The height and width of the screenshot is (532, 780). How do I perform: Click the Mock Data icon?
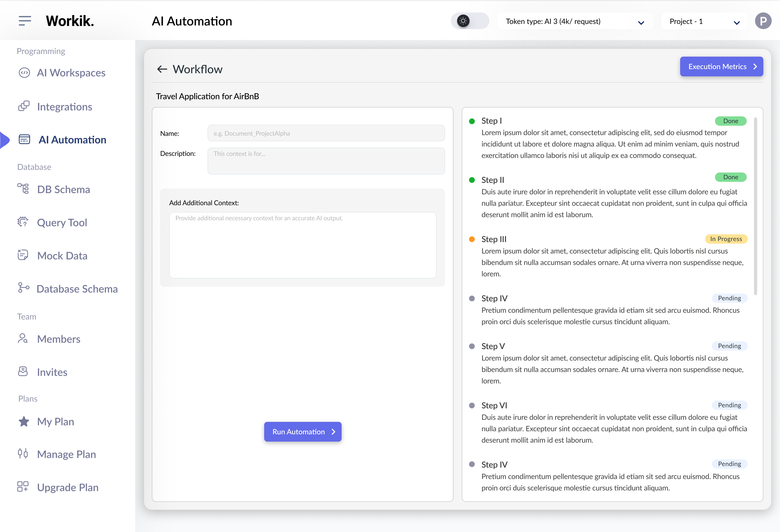point(23,255)
